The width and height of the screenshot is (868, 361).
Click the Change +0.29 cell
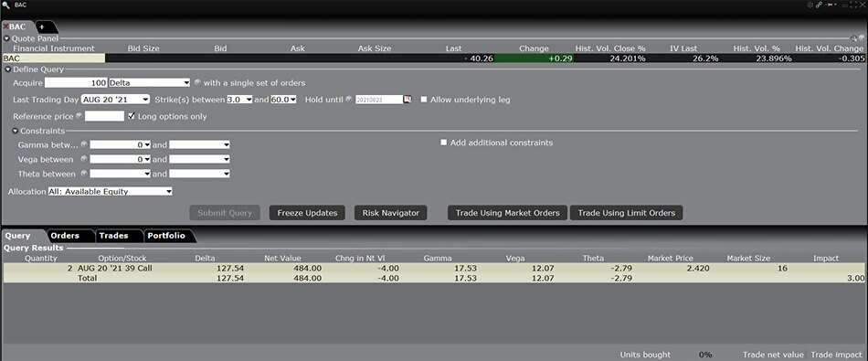tap(534, 58)
